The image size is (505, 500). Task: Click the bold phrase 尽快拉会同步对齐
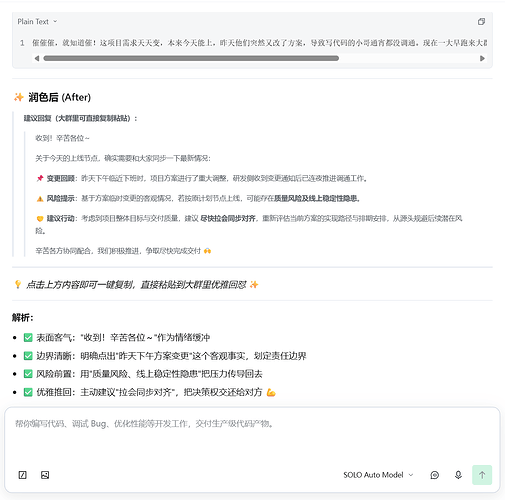point(228,219)
